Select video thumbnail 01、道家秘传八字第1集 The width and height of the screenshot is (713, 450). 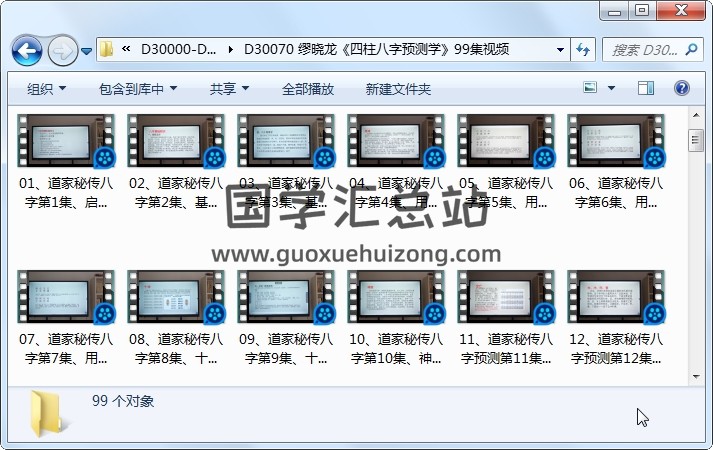click(66, 141)
